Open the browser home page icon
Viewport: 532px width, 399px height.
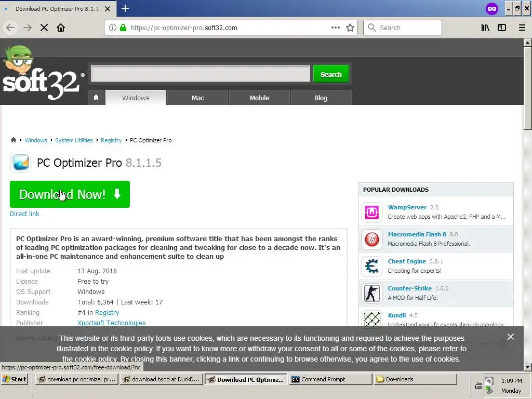pos(61,28)
